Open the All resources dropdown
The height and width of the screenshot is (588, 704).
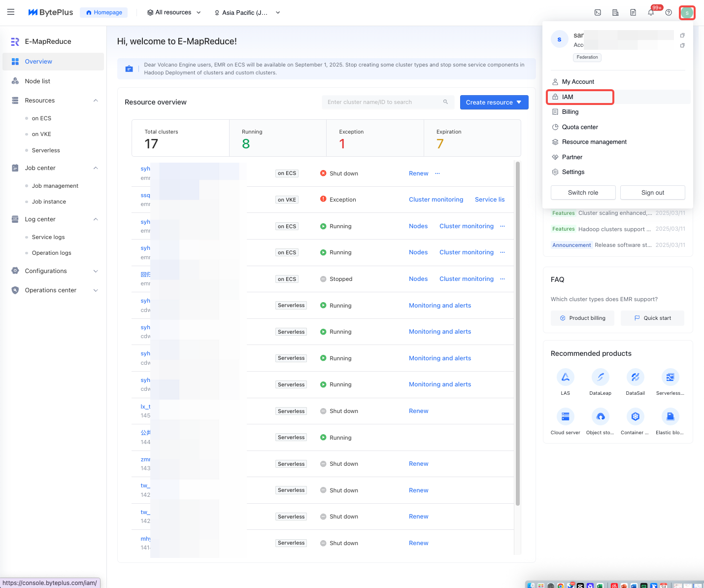[x=174, y=13]
